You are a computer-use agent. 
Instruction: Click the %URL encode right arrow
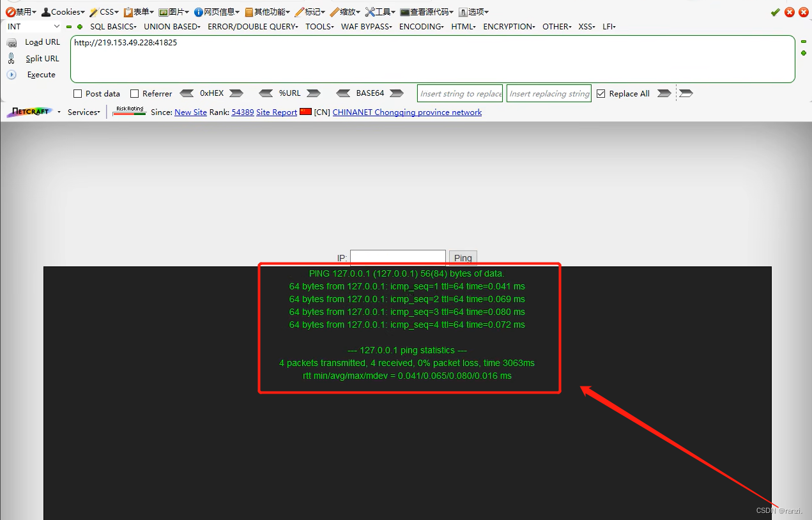pyautogui.click(x=313, y=93)
